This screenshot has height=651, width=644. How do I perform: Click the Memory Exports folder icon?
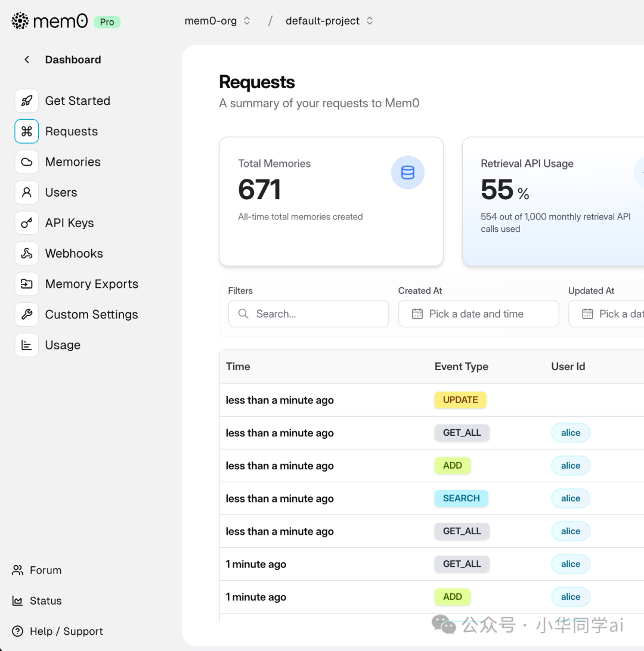(27, 284)
